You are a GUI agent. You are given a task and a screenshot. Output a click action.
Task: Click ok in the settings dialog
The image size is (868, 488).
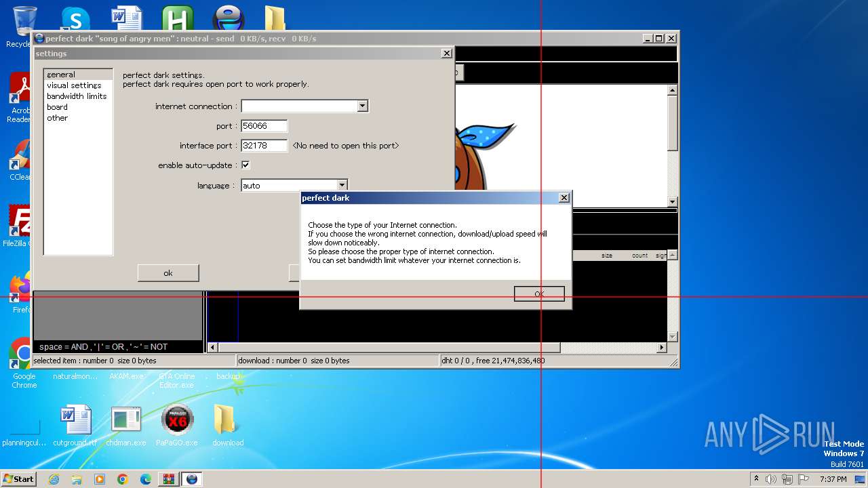168,273
